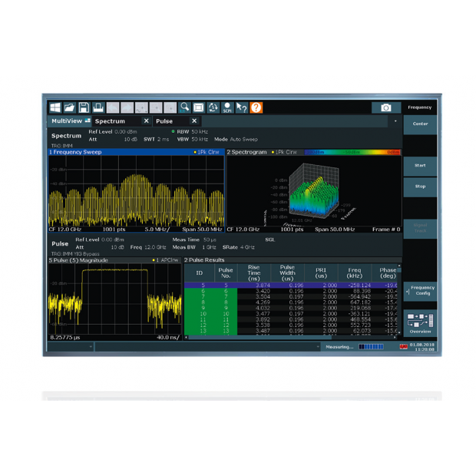Open the SCPI recorder icon
The width and height of the screenshot is (476, 476).
click(x=227, y=107)
